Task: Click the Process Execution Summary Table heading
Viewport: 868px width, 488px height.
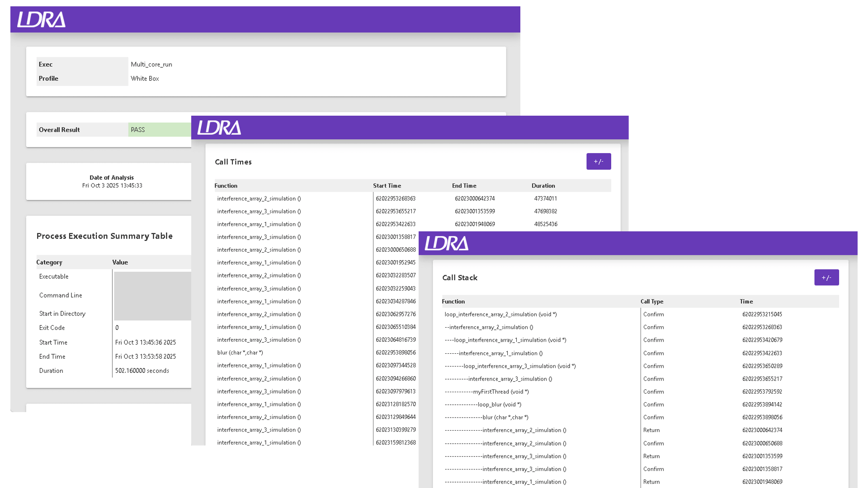Action: pyautogui.click(x=104, y=236)
